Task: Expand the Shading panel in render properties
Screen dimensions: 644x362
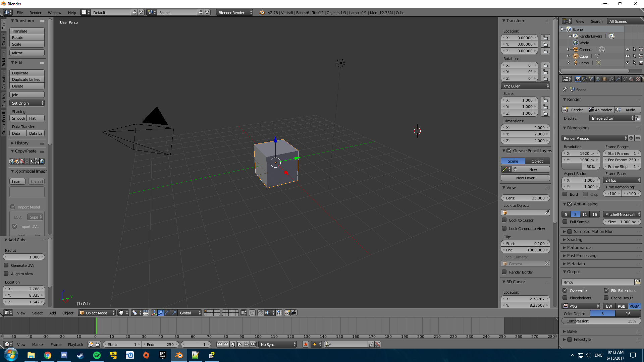Action: (575, 240)
